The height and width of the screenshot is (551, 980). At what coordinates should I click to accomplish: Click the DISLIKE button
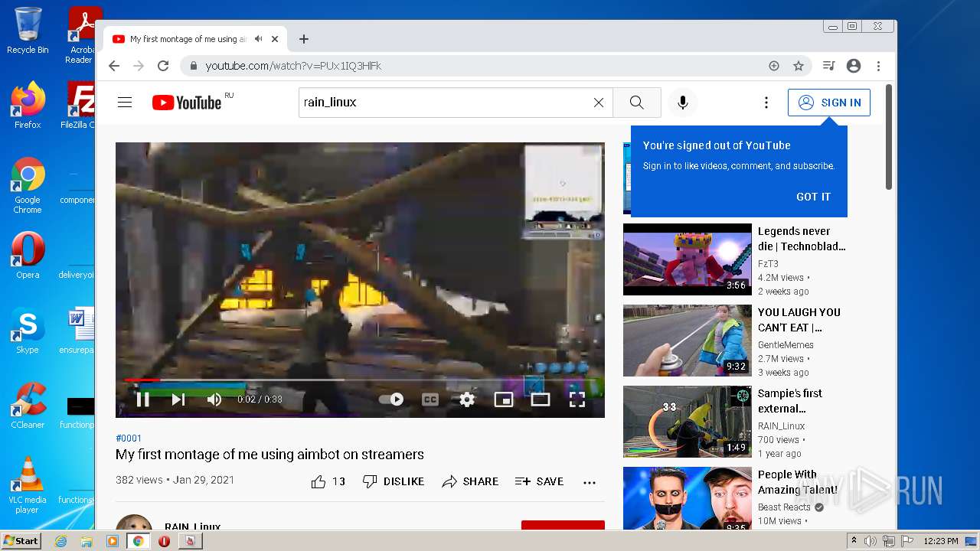pos(394,481)
